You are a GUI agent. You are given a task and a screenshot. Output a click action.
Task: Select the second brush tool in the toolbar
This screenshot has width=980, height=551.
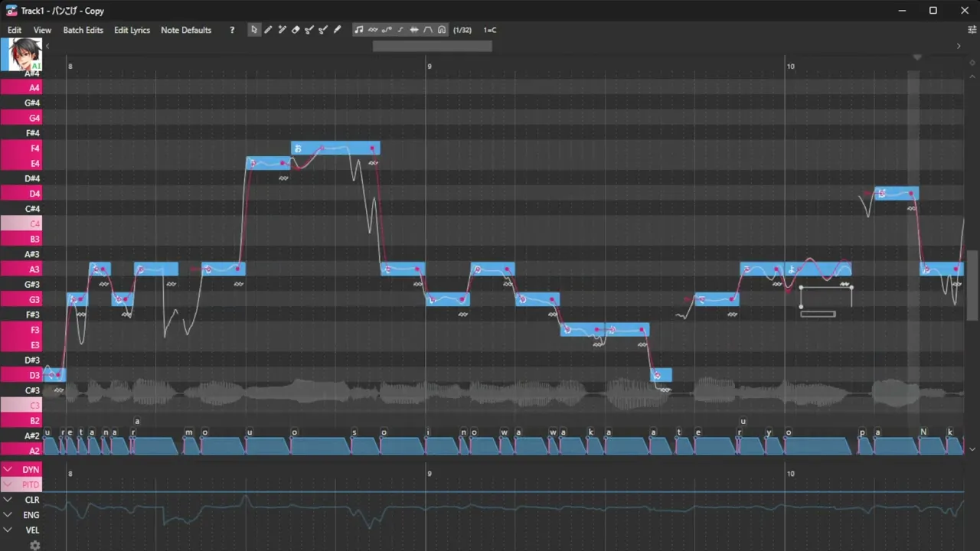point(323,30)
